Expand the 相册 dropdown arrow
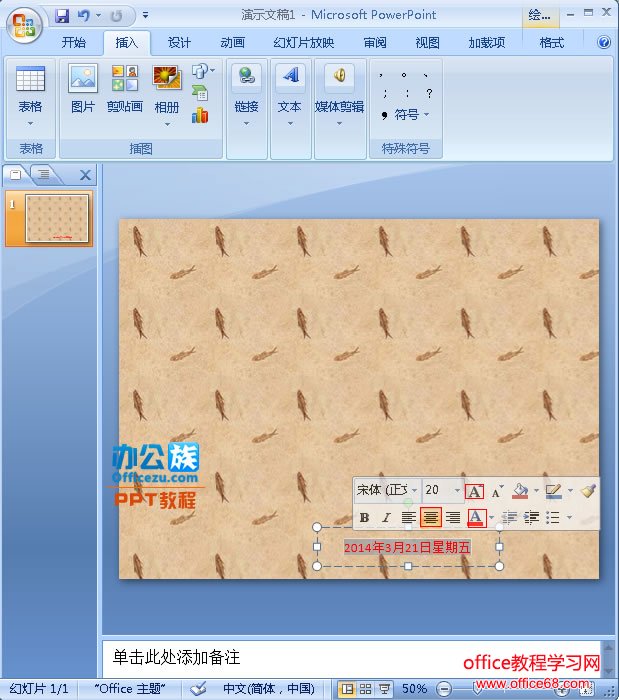The image size is (619, 700). pyautogui.click(x=167, y=125)
